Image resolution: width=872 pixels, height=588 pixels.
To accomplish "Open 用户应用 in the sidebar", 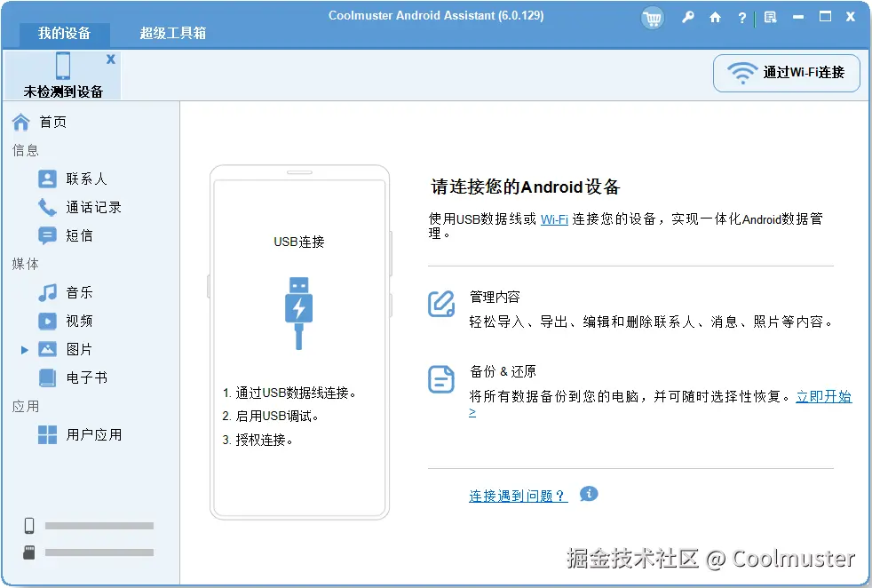I will (x=93, y=434).
